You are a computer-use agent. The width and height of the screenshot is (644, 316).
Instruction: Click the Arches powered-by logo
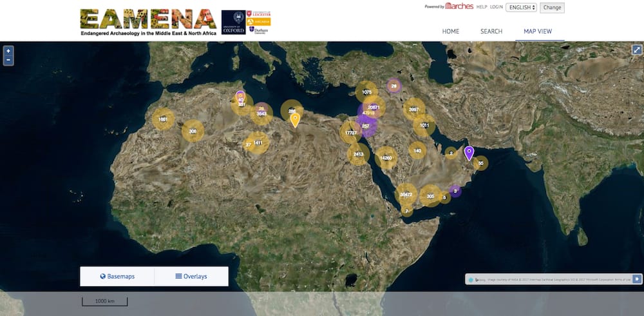point(459,6)
